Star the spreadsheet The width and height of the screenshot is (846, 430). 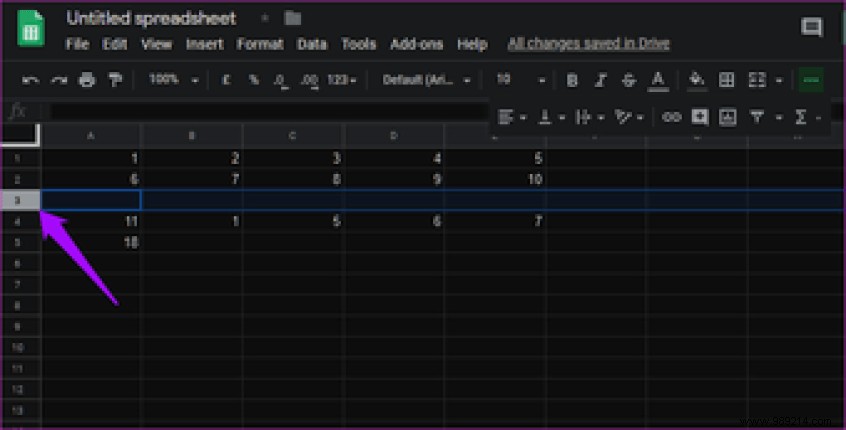(x=265, y=18)
